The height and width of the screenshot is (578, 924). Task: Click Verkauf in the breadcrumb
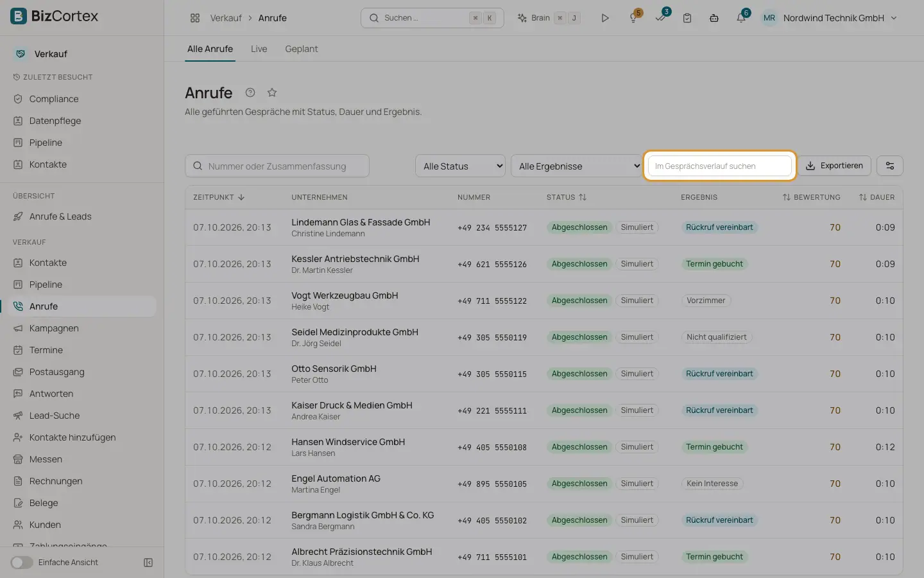pos(226,18)
